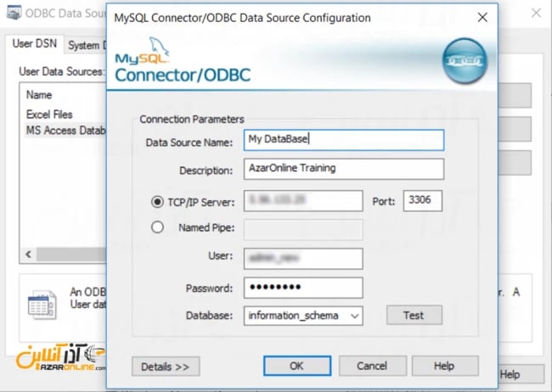Switch to User DSN tab in ODBC window
Screen dimensions: 552x392
(35, 44)
